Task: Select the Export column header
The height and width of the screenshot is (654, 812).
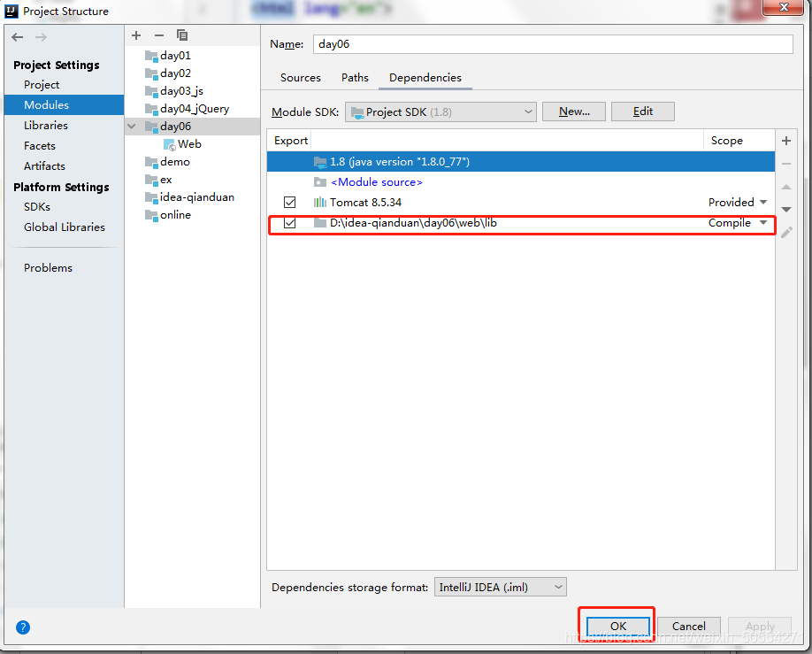Action: click(x=290, y=141)
